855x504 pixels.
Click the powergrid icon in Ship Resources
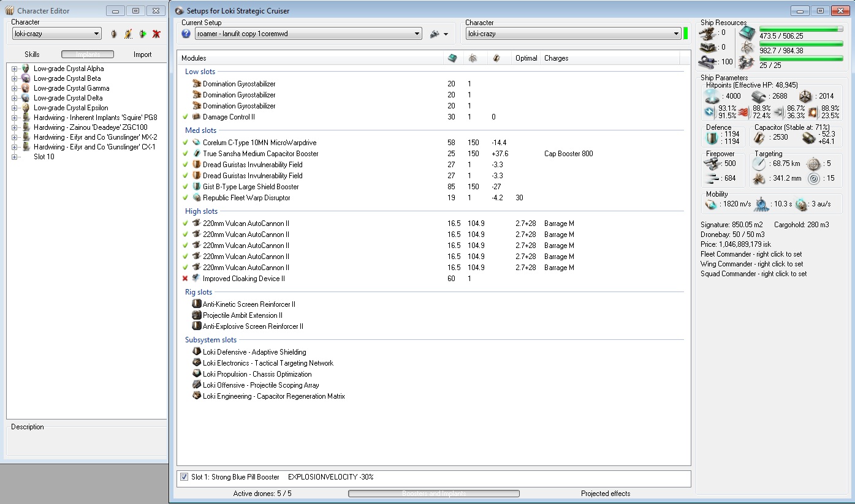[x=747, y=48]
